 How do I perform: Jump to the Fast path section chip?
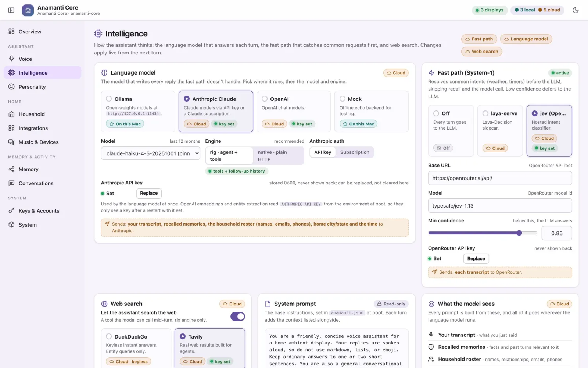click(x=479, y=39)
